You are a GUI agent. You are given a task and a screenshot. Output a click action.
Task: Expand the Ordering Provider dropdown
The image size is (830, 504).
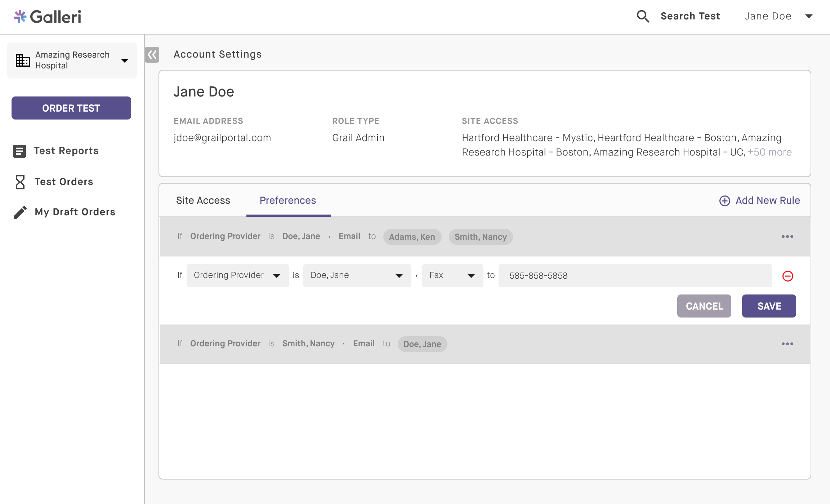click(x=237, y=276)
